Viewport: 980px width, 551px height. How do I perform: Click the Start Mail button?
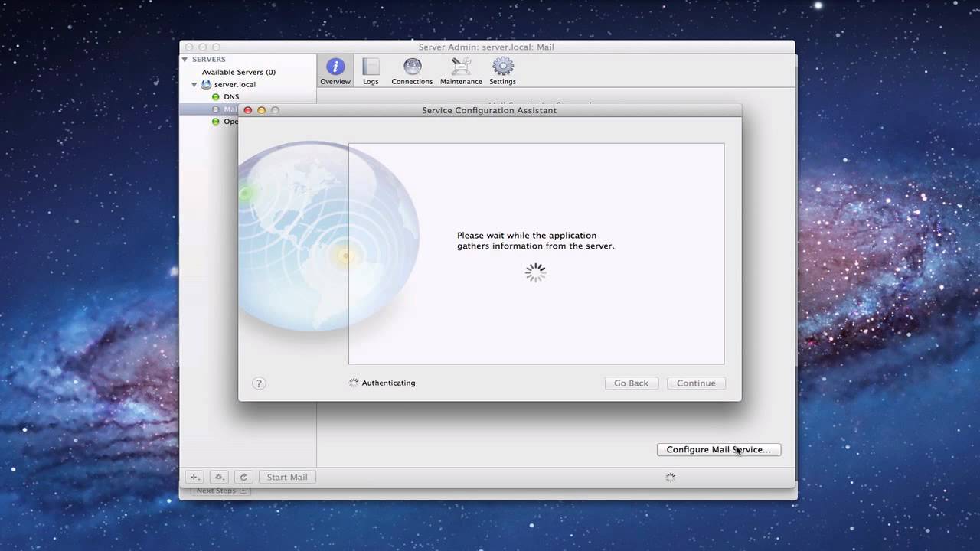(x=287, y=477)
